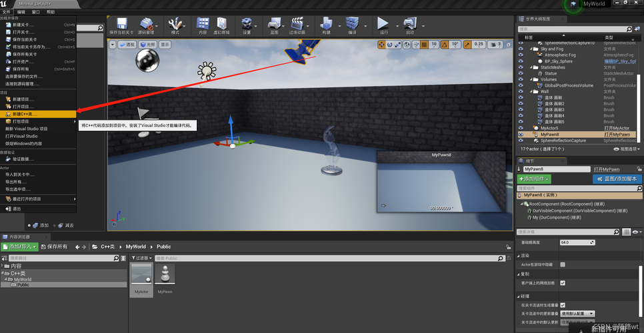The image size is (644, 333).
Task: Select the MyPawn thumbnail in content browser
Action: coord(165,274)
